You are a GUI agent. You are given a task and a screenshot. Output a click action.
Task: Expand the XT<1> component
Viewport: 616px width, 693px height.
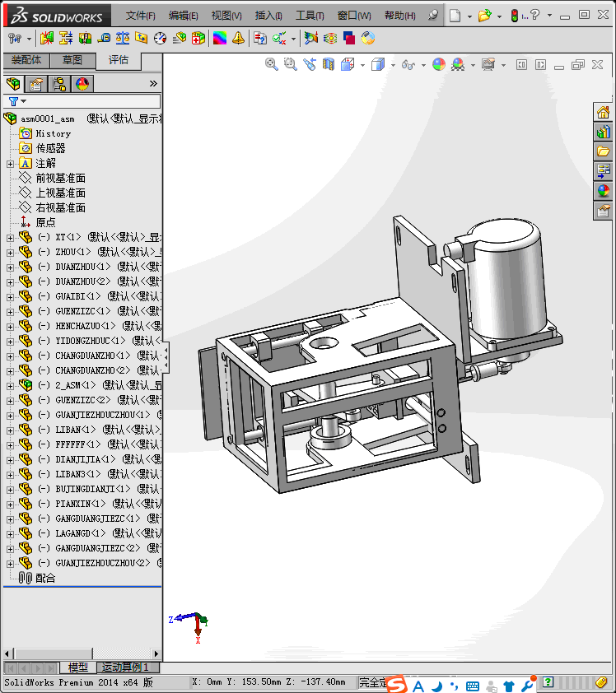[x=10, y=238]
